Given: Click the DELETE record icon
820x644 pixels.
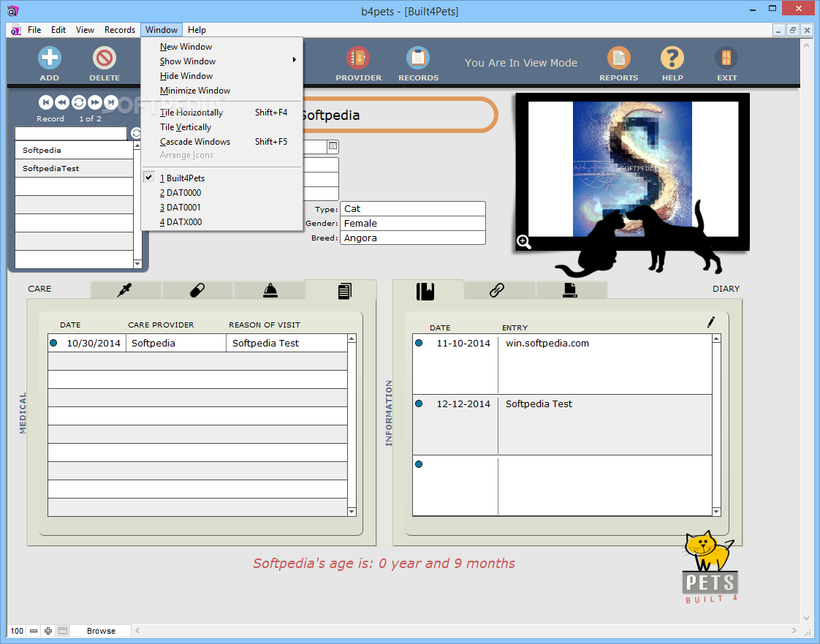Looking at the screenshot, I should [104, 58].
